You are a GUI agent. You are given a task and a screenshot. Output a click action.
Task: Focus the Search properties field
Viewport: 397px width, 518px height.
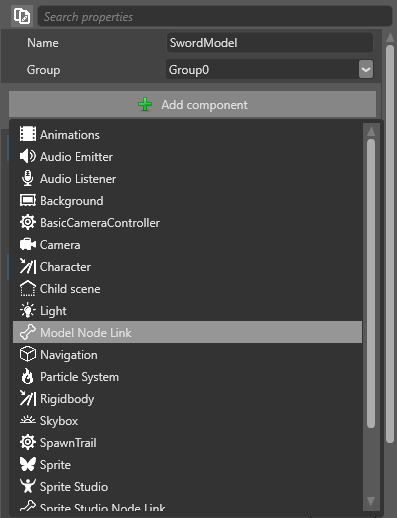[x=215, y=16]
